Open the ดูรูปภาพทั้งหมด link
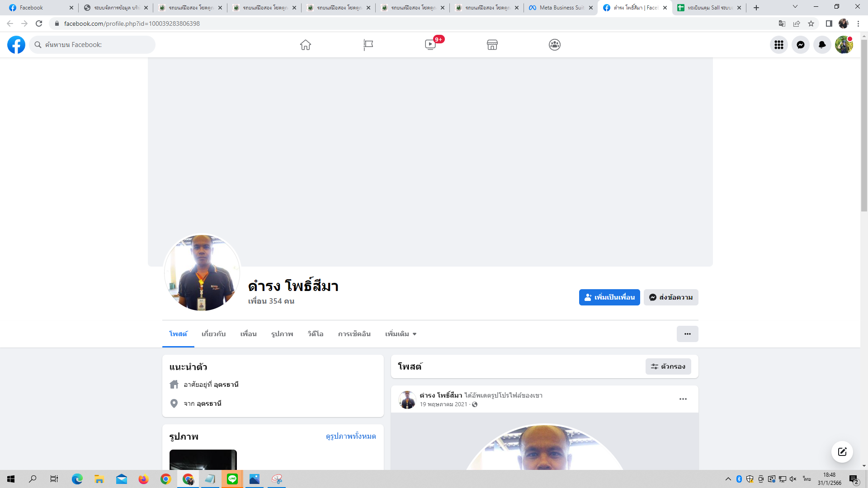Image resolution: width=868 pixels, height=488 pixels. 351,436
